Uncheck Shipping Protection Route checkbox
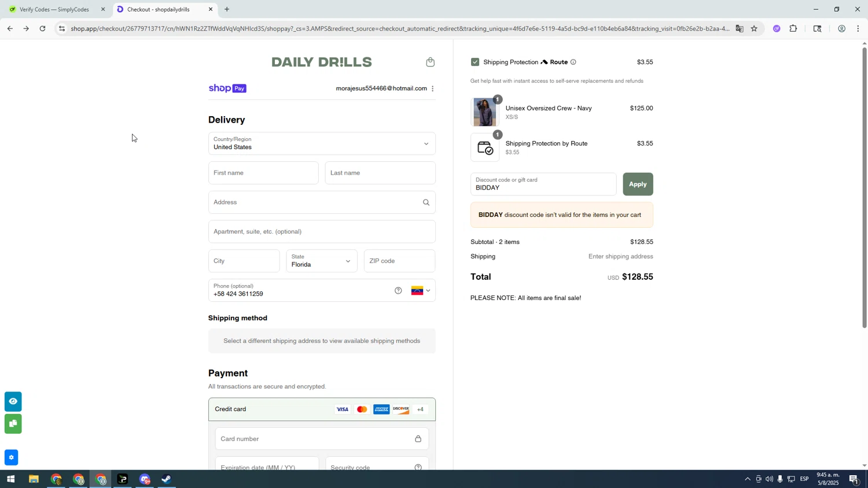Viewport: 868px width, 488px height. pyautogui.click(x=475, y=62)
